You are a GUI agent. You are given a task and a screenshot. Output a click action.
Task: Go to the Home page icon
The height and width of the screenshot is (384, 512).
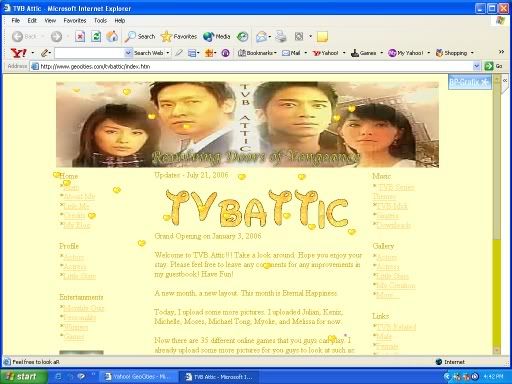pos(112,36)
